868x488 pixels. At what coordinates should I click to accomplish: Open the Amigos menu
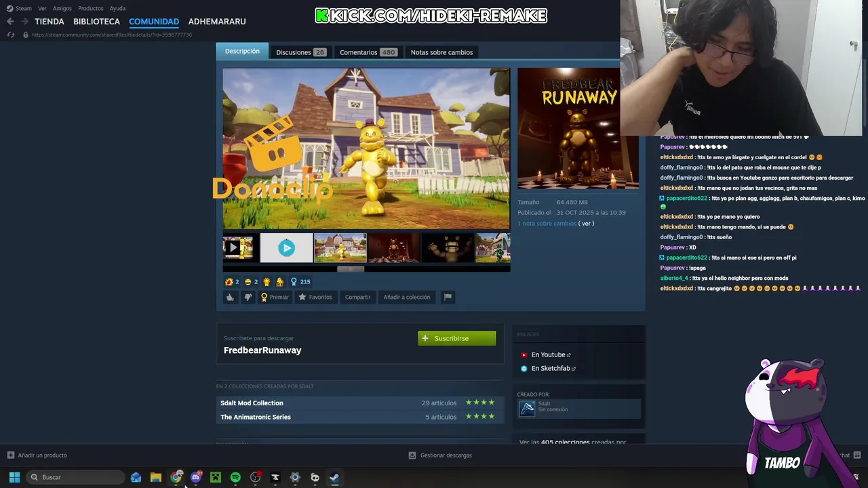click(62, 8)
